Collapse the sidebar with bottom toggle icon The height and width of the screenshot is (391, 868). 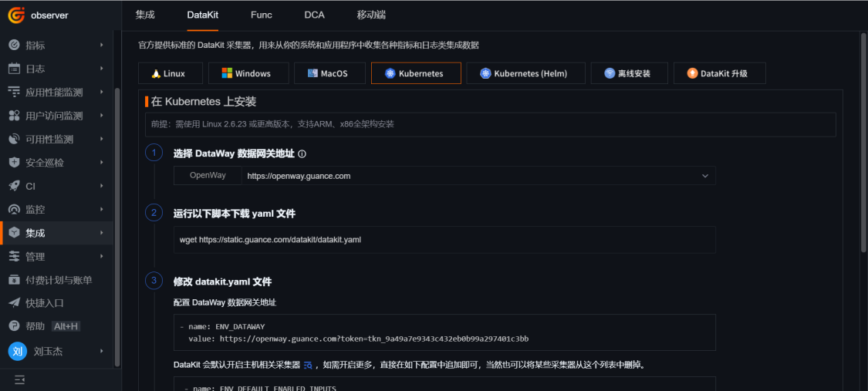click(x=19, y=379)
